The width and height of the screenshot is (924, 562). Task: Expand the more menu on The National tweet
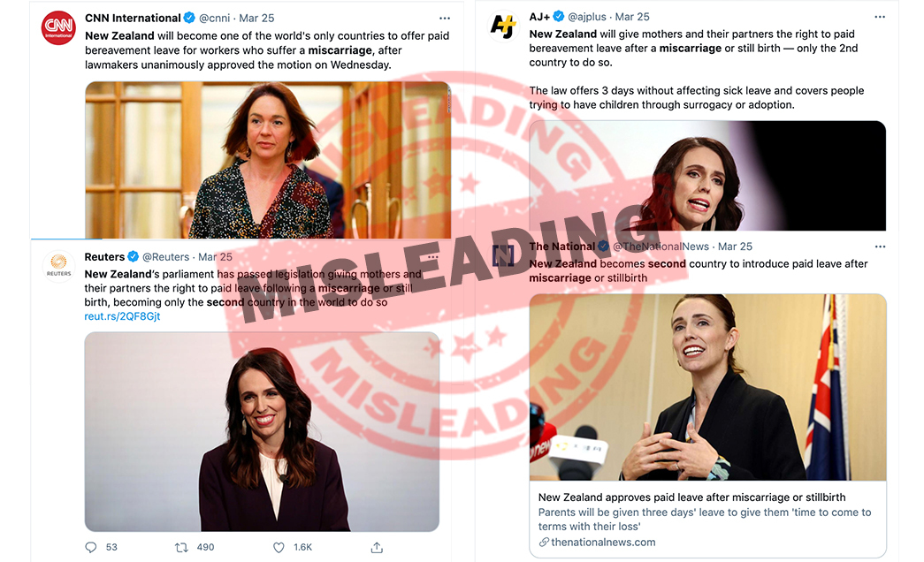pyautogui.click(x=880, y=247)
